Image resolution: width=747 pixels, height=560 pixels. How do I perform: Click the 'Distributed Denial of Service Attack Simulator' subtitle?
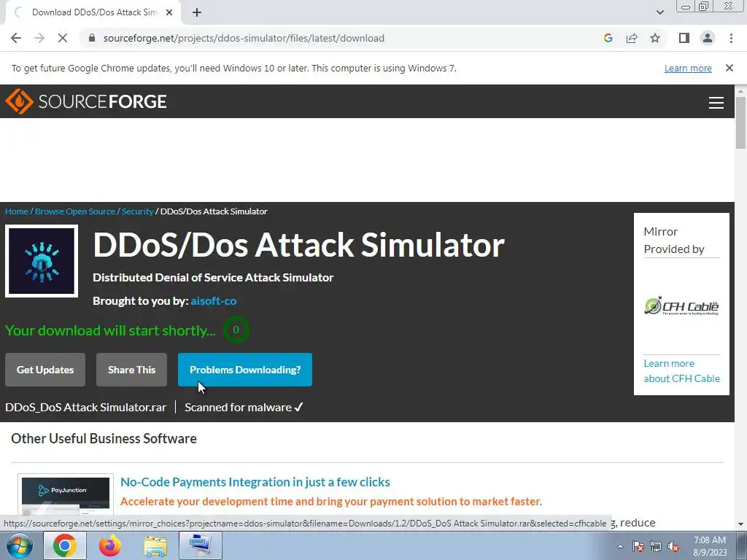tap(213, 278)
